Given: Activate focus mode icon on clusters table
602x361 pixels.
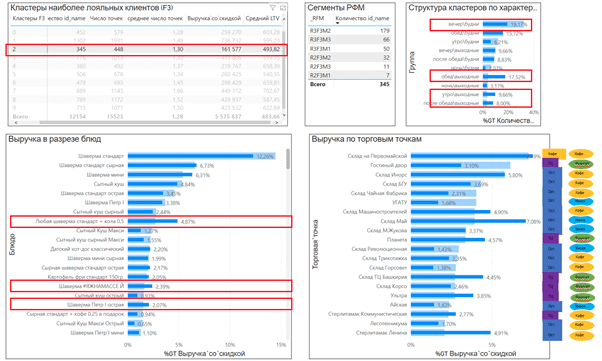Looking at the screenshot, I should coord(283,8).
